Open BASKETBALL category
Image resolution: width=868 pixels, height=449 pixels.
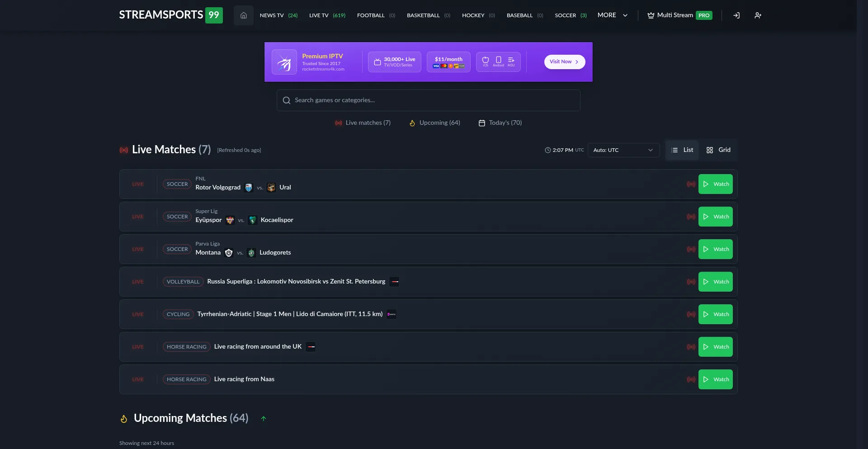tap(429, 15)
